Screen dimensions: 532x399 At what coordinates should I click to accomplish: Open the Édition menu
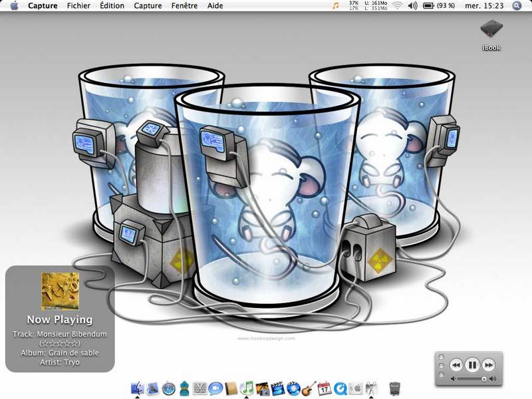(112, 6)
